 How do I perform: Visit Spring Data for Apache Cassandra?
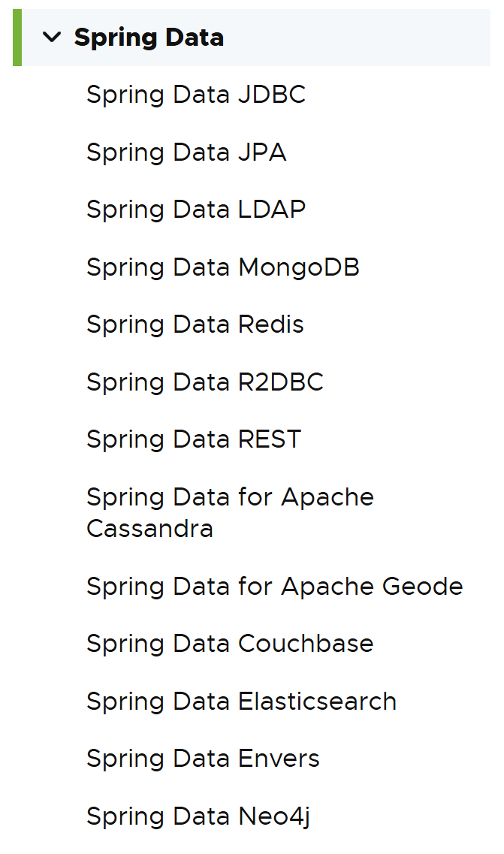tap(230, 497)
